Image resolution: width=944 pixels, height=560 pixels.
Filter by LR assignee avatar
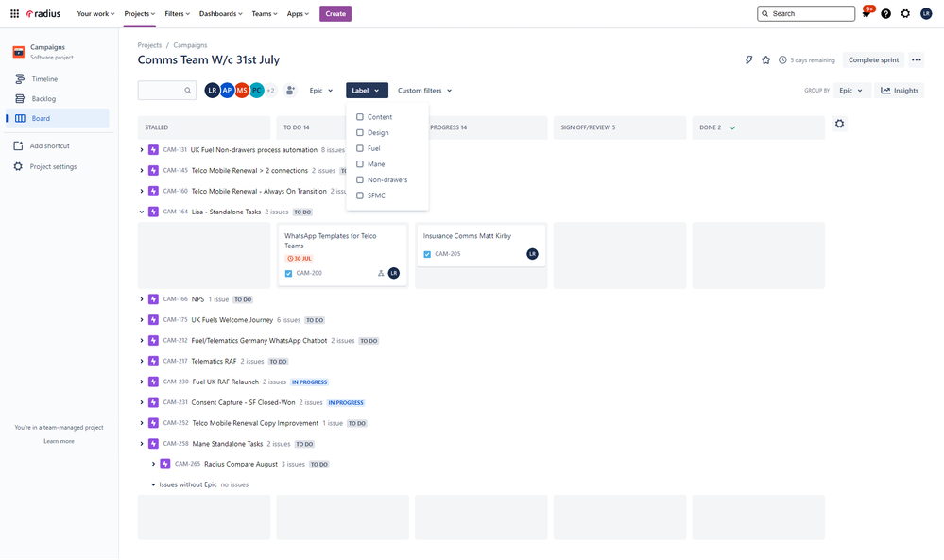tap(212, 91)
